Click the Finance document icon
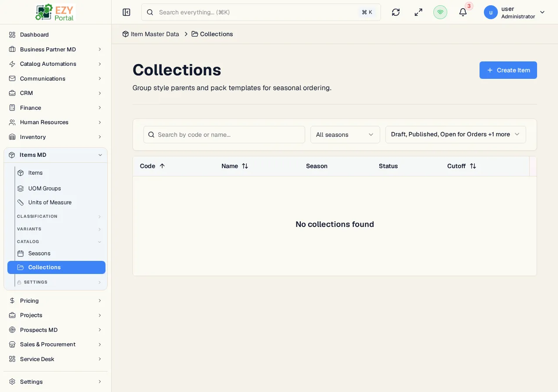The image size is (558, 392). 12,108
